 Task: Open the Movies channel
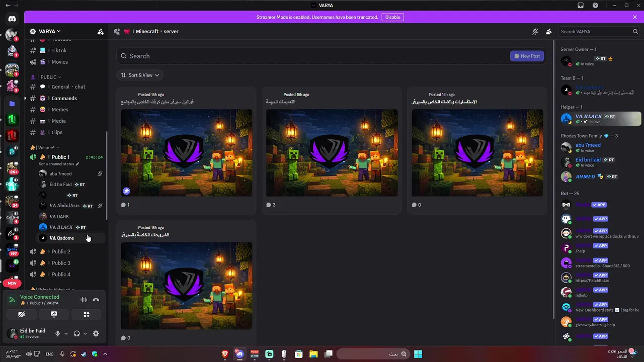pyautogui.click(x=67, y=62)
